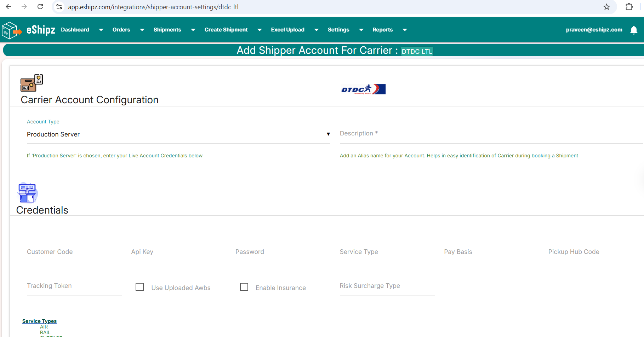
Task: Expand the Dashboard menu arrow
Action: tap(101, 30)
